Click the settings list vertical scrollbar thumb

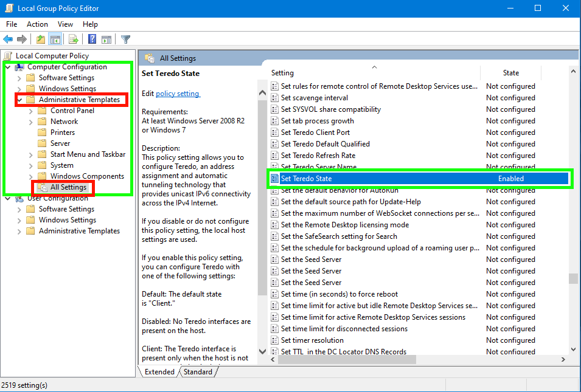572,278
